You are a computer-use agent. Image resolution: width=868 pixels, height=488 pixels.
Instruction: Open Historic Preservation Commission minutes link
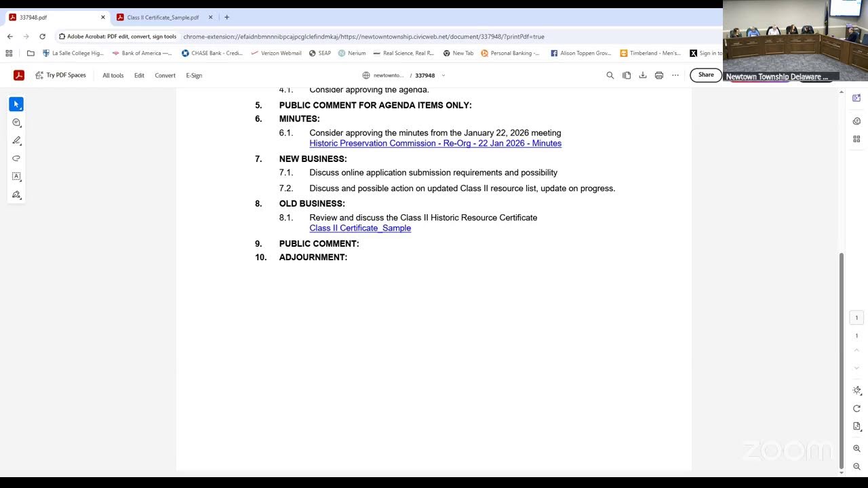coord(435,144)
